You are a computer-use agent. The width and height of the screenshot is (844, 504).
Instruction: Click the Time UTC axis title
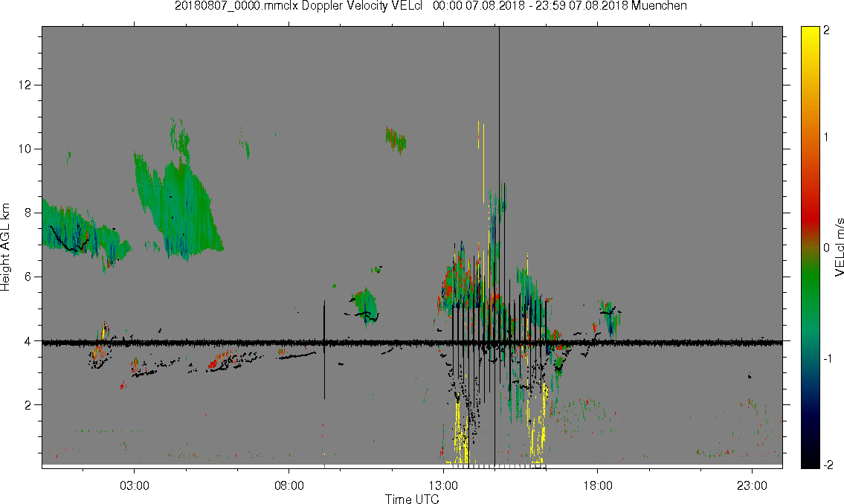[412, 499]
